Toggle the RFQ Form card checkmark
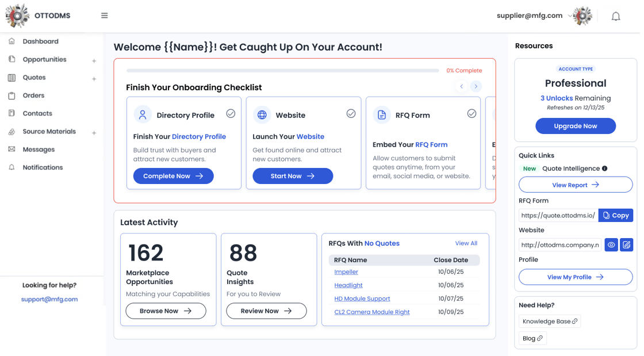644x356 pixels. [471, 114]
